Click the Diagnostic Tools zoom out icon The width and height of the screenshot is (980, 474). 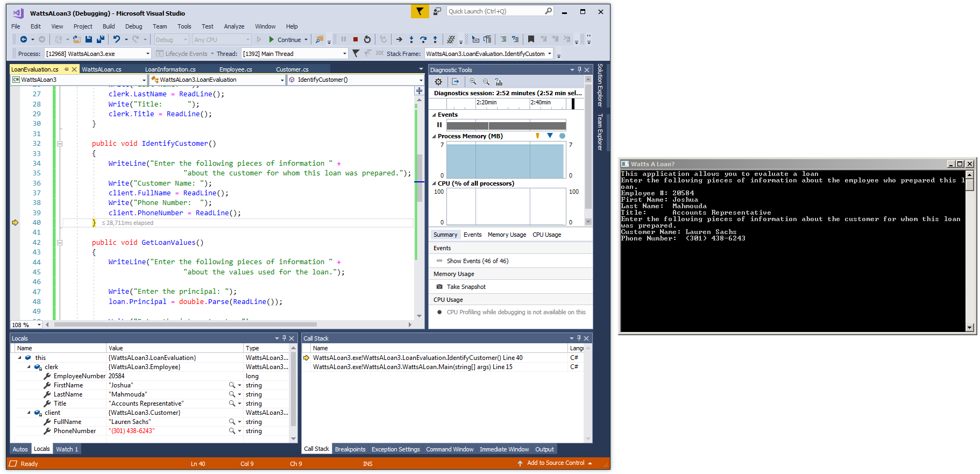(486, 82)
